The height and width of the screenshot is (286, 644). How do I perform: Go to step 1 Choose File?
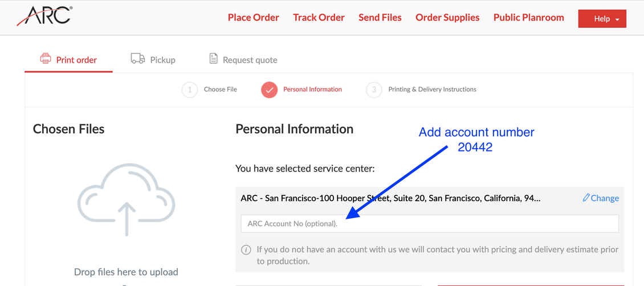[x=210, y=89]
